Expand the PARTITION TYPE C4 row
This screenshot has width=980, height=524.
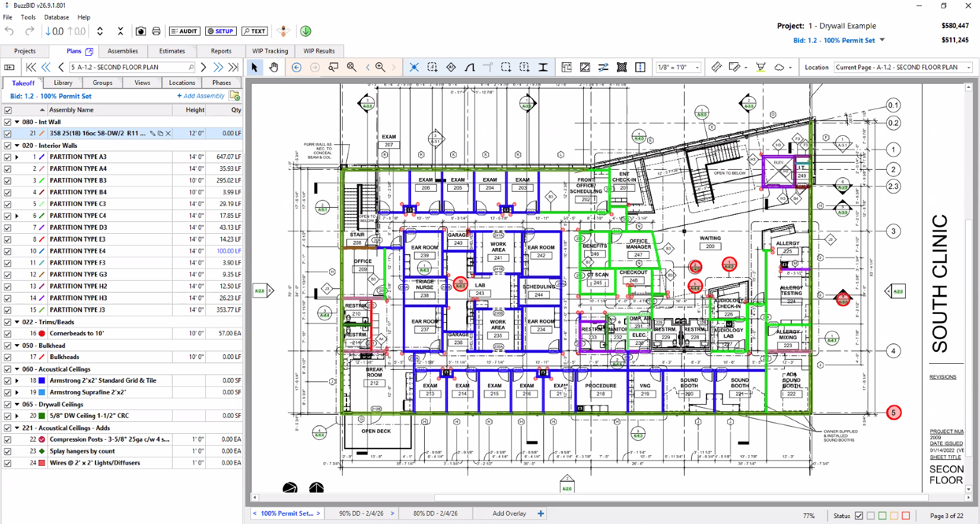[17, 216]
